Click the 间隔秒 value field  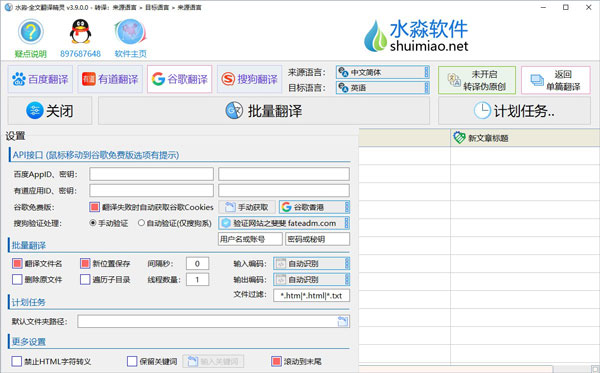point(197,263)
